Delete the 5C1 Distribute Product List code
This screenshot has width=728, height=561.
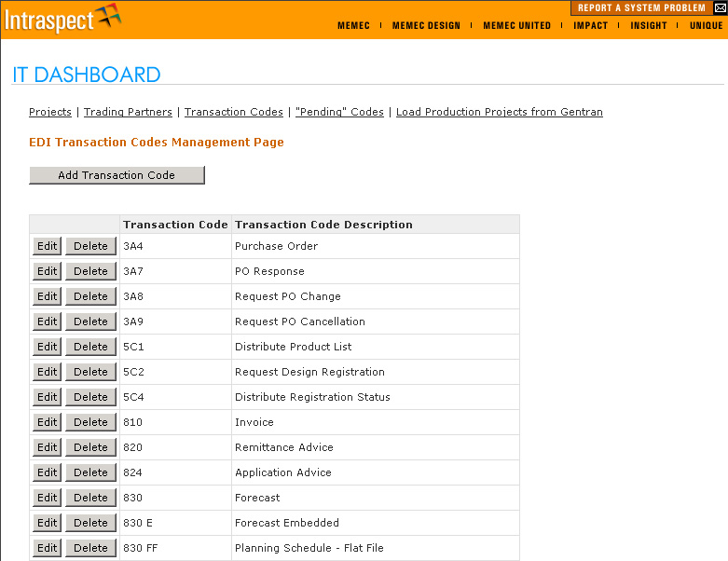tap(90, 347)
